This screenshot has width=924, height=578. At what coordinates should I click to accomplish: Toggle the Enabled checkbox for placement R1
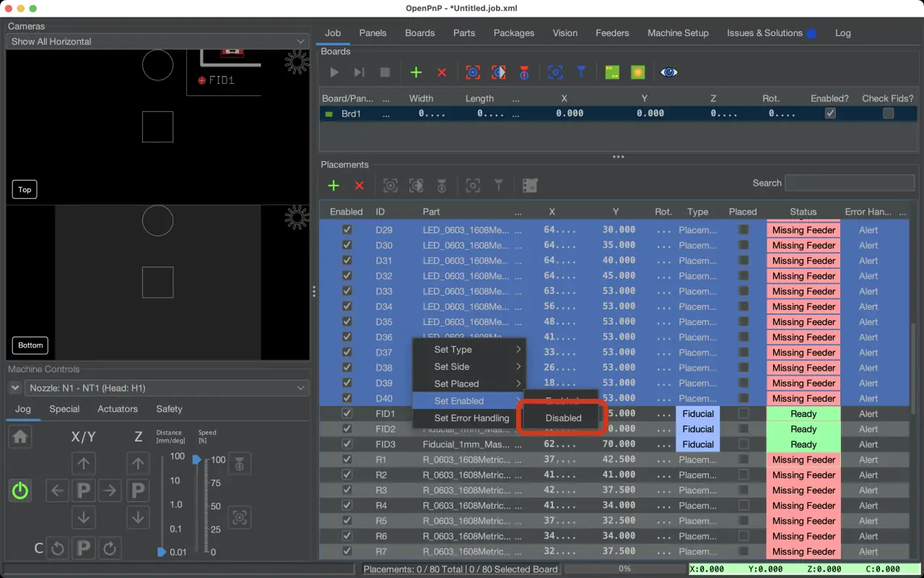346,460
